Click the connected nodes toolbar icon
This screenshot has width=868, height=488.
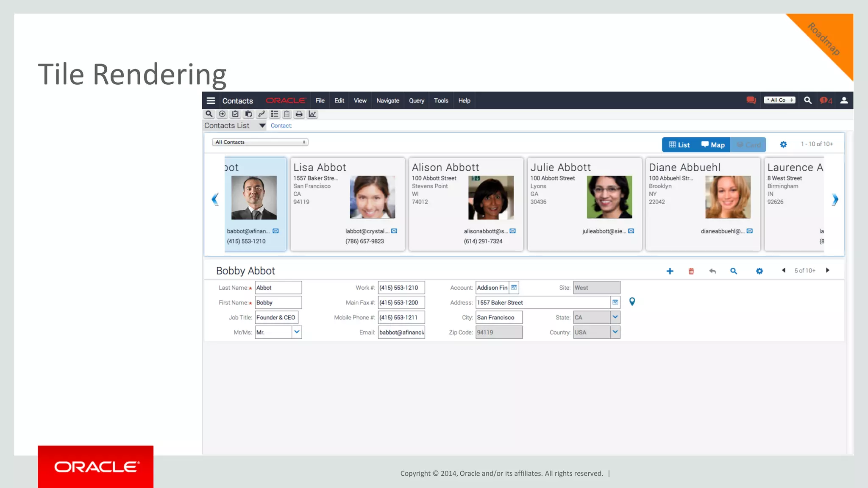click(262, 114)
